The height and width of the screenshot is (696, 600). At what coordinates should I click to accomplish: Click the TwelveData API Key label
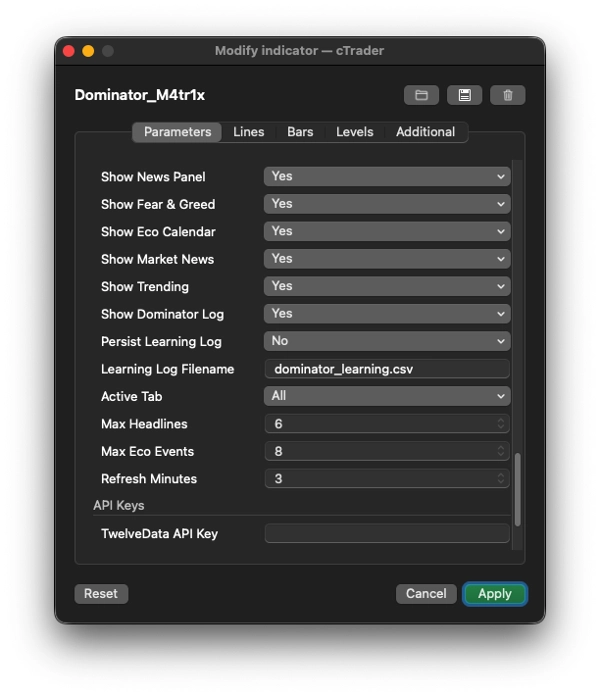(159, 534)
